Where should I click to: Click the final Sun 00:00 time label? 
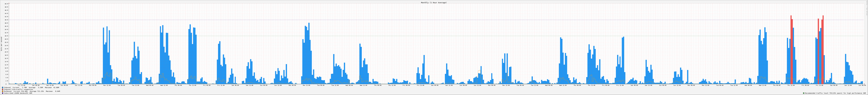(x=862, y=85)
